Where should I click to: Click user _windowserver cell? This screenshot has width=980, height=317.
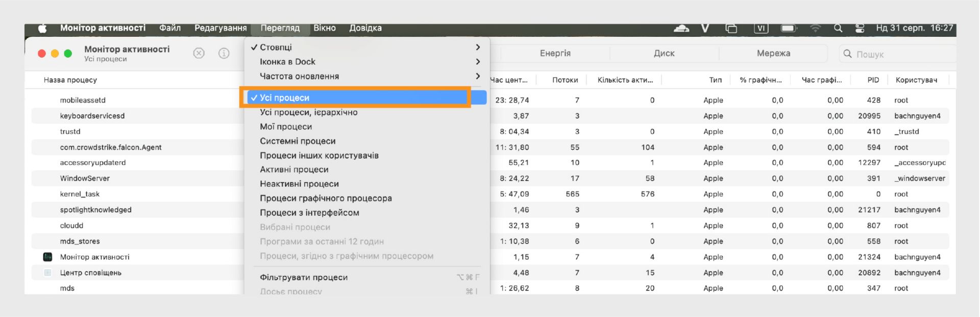[920, 179]
